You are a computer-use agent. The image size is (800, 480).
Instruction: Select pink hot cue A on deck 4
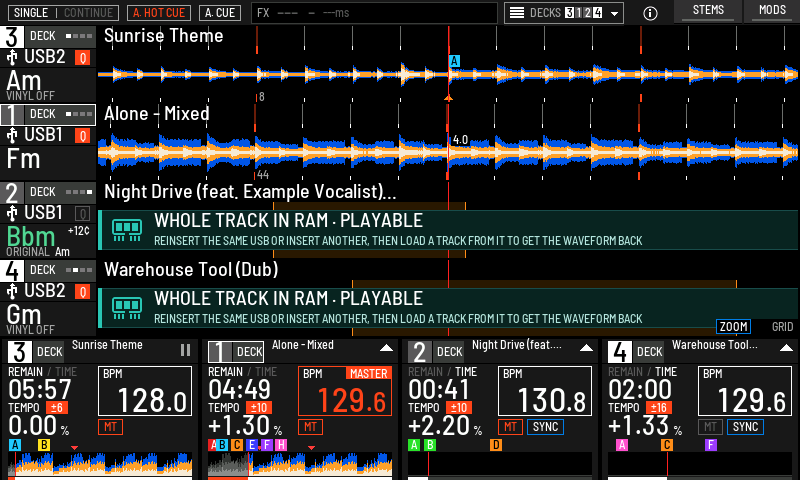[622, 445]
